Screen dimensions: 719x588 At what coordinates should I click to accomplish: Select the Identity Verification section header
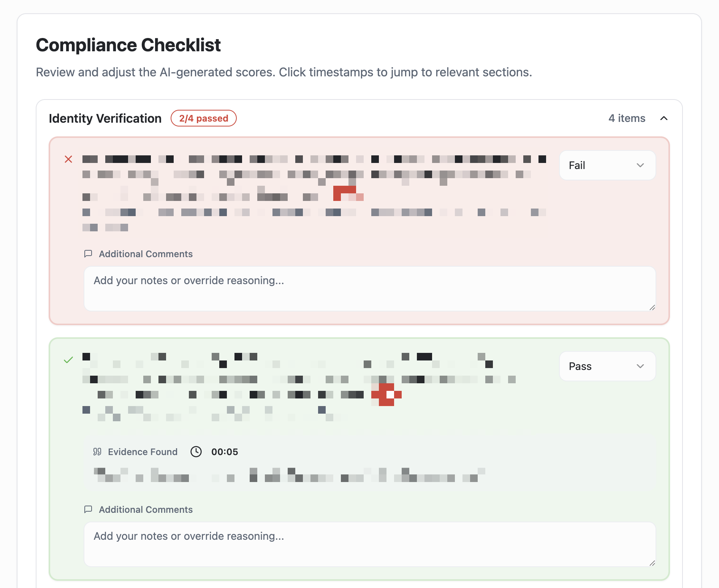(x=105, y=118)
